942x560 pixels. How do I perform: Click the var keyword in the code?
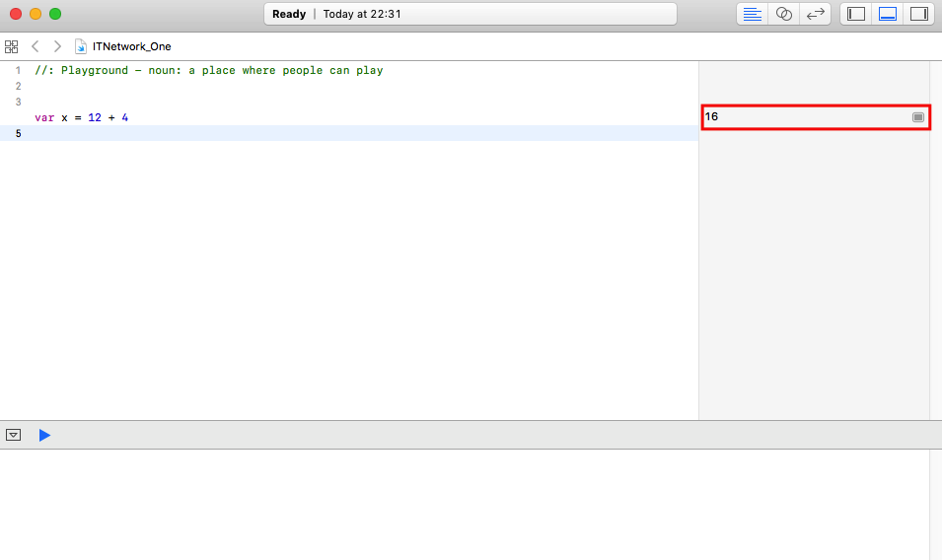click(44, 117)
